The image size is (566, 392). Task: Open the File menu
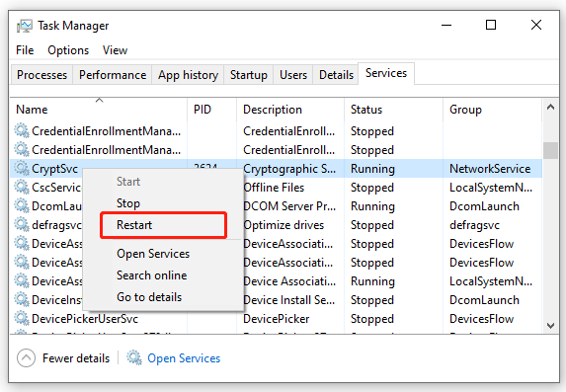25,50
